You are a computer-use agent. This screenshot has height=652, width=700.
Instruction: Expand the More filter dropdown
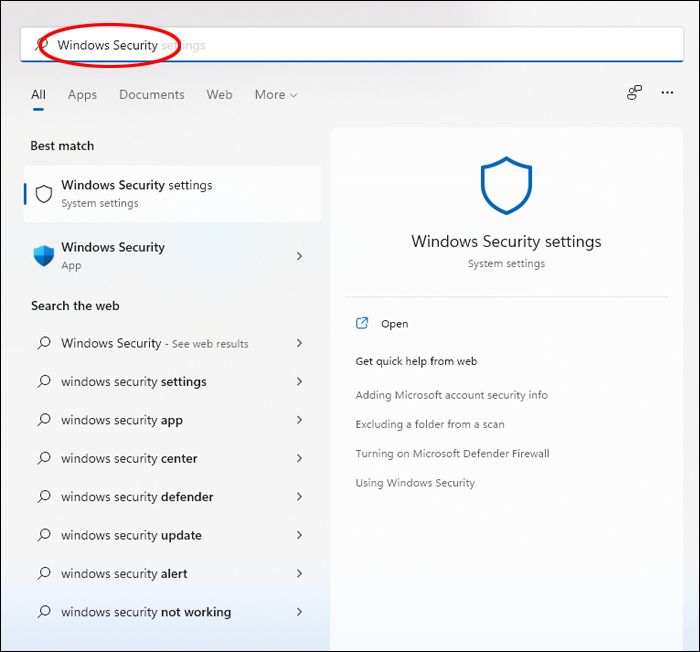(276, 95)
